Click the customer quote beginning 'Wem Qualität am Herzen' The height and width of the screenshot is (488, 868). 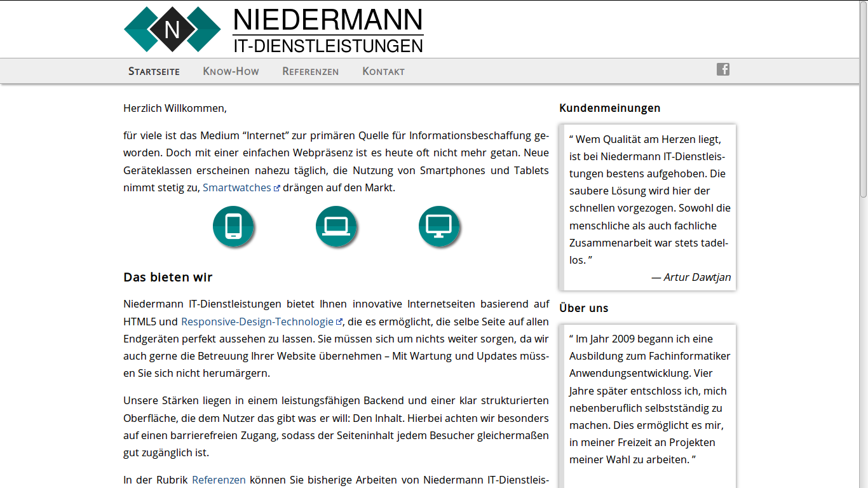[649, 200]
